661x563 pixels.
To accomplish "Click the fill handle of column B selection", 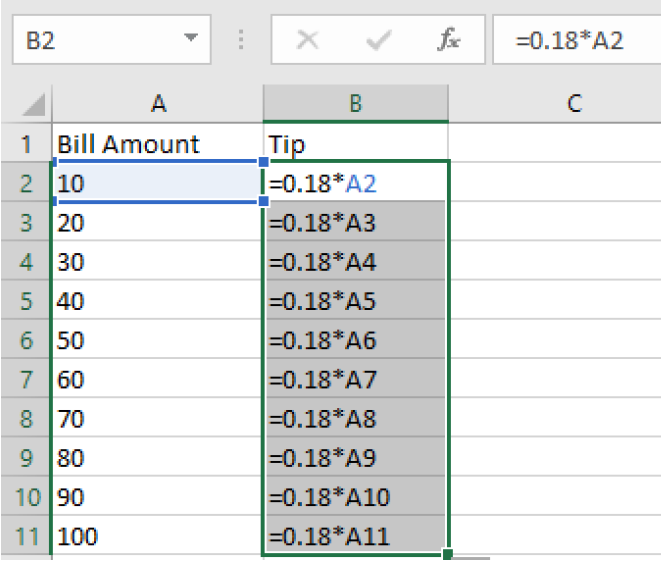I will coord(448,554).
